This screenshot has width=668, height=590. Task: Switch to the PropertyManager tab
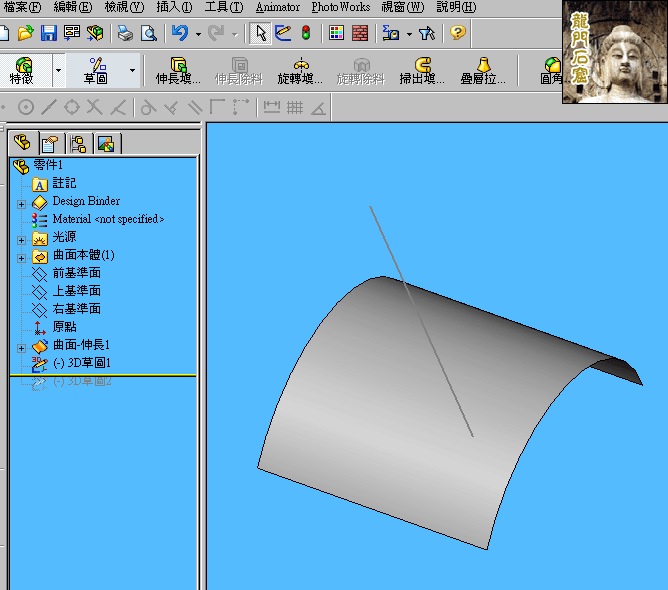click(x=50, y=143)
